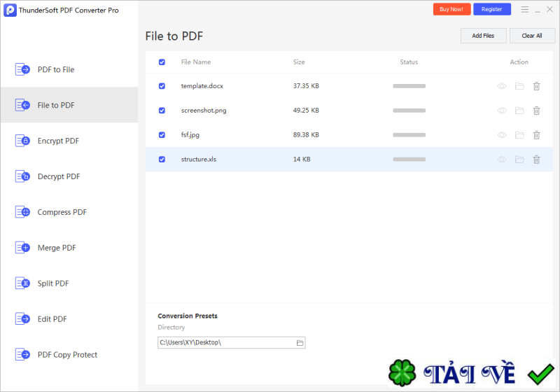Go to Merge PDF section

click(x=69, y=248)
